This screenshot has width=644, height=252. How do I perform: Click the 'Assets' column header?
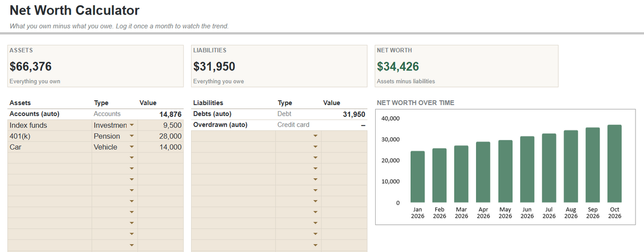pos(20,102)
